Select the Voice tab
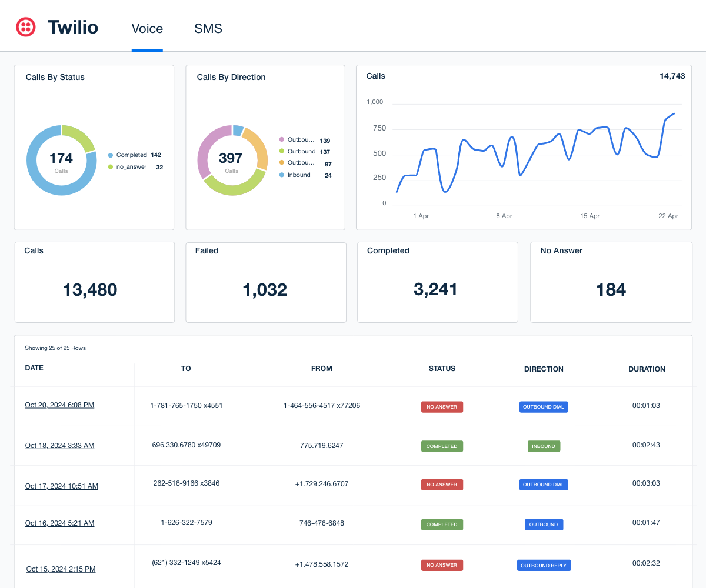The height and width of the screenshot is (588, 706). 147,28
